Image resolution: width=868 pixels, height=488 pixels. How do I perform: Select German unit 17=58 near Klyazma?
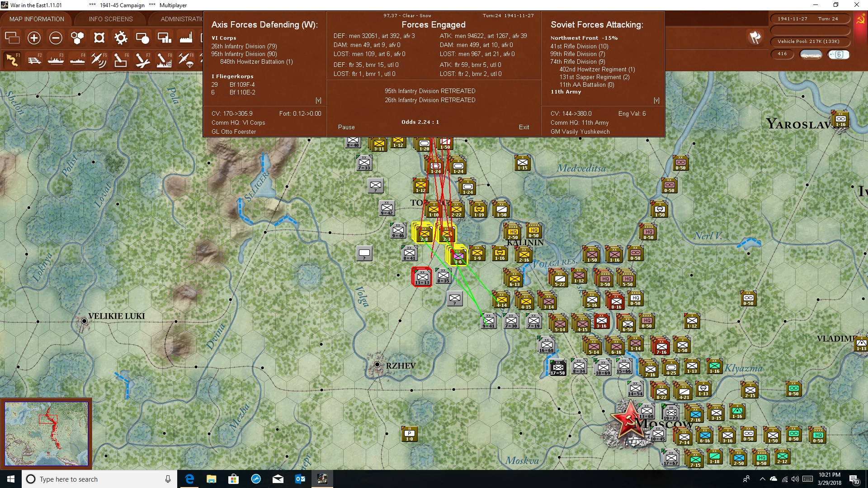(x=558, y=367)
